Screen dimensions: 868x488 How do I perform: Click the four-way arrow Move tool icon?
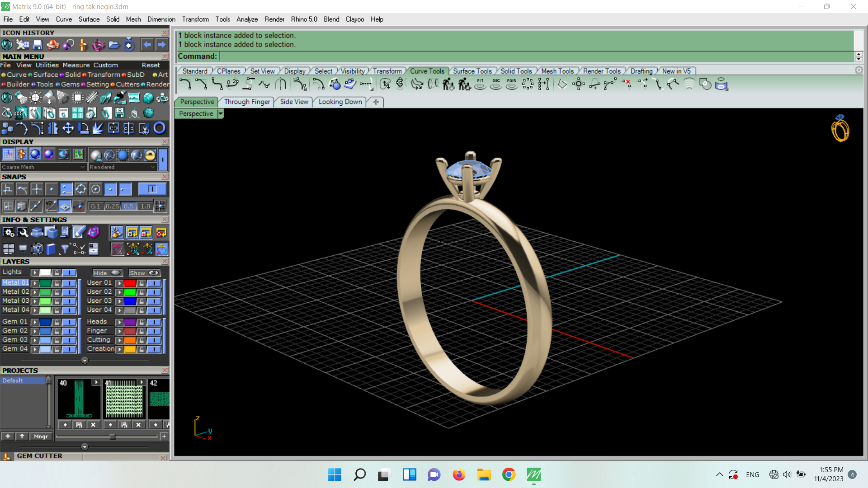pyautogui.click(x=68, y=128)
